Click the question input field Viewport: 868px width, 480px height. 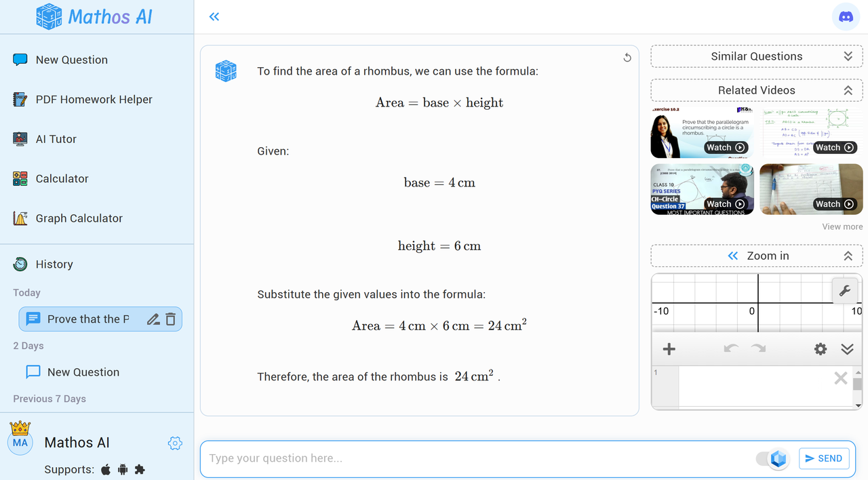point(475,459)
